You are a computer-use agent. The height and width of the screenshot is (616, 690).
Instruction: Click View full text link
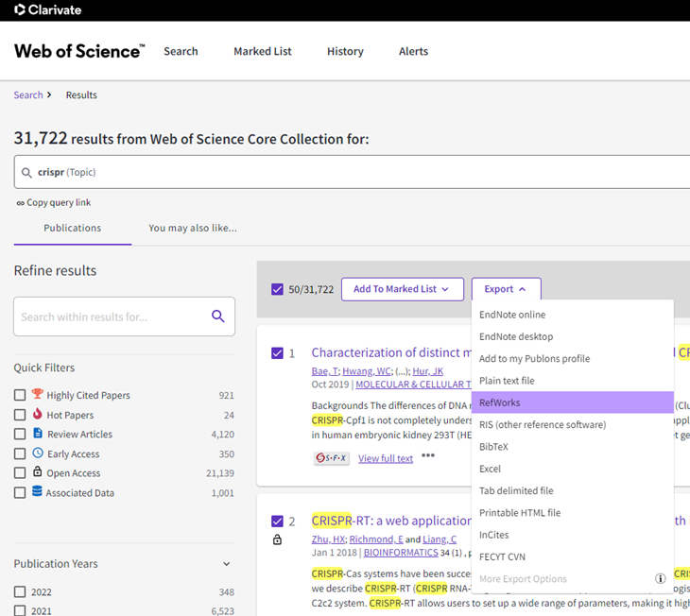click(x=386, y=458)
